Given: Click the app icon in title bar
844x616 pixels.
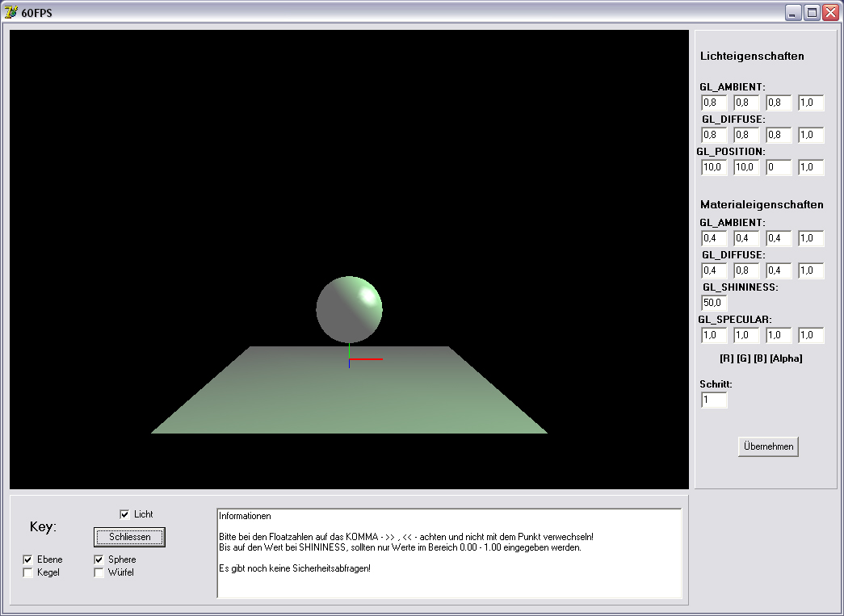Looking at the screenshot, I should click(x=11, y=12).
